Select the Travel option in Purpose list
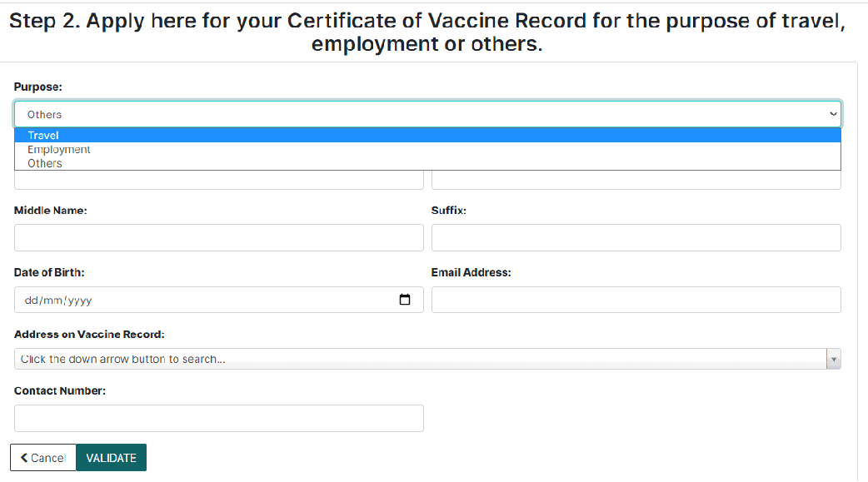 [43, 136]
